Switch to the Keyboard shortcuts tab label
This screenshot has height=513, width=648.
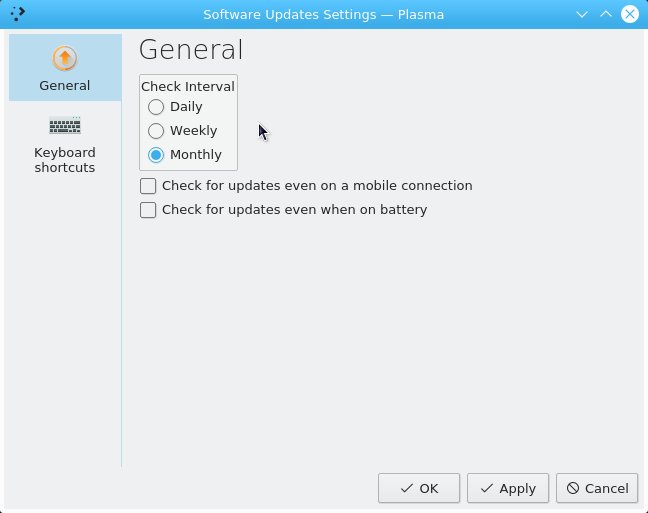click(65, 160)
